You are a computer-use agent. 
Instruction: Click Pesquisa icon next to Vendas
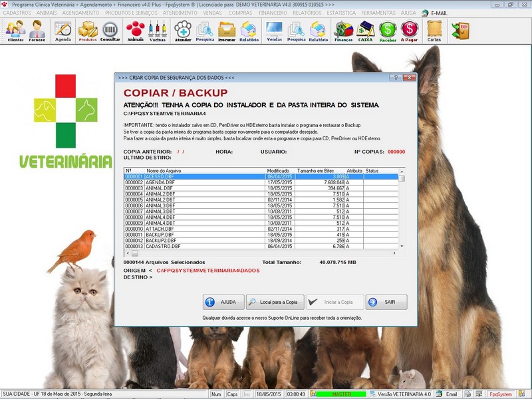click(296, 31)
